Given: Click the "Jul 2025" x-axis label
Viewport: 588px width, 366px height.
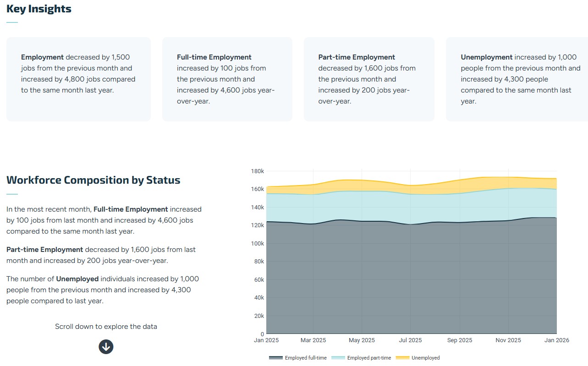Looking at the screenshot, I should click(411, 340).
